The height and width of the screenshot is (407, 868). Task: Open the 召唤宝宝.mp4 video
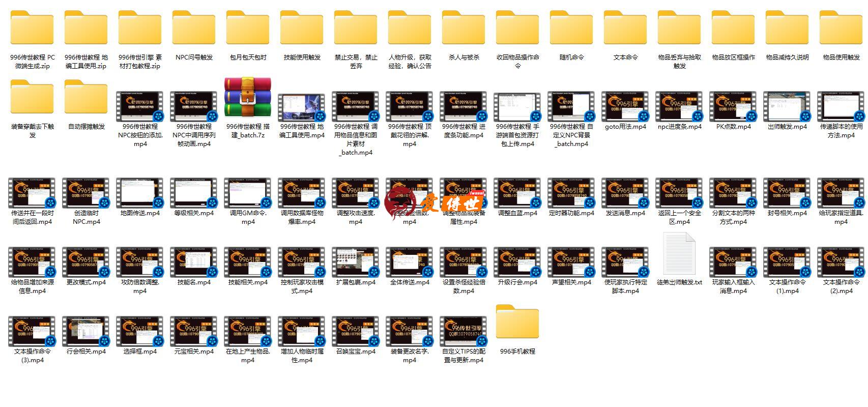356,332
